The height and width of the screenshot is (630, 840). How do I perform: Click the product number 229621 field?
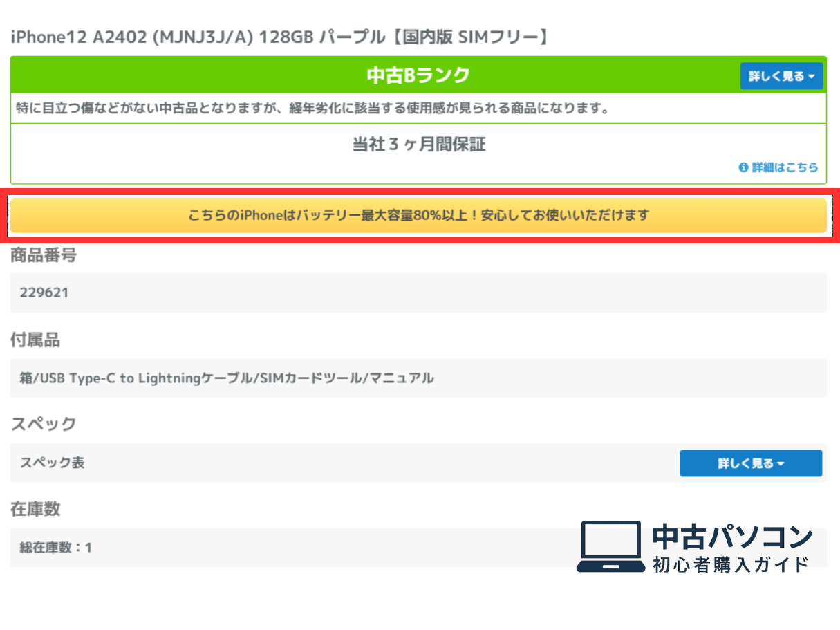pyautogui.click(x=44, y=293)
